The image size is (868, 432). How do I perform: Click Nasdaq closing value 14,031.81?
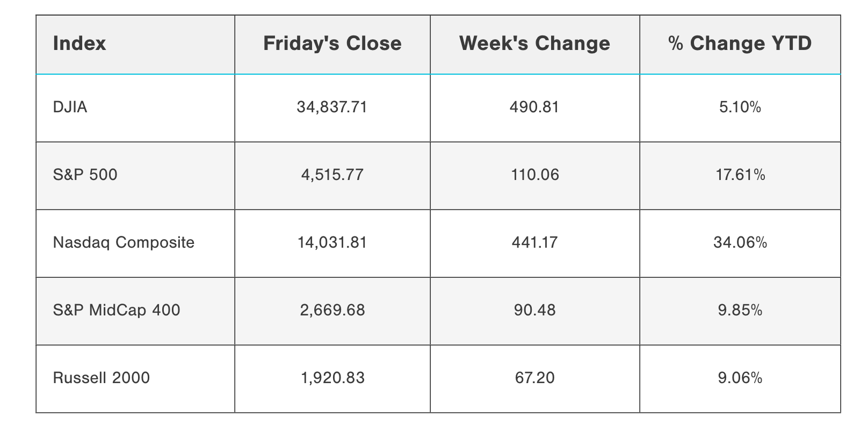332,242
